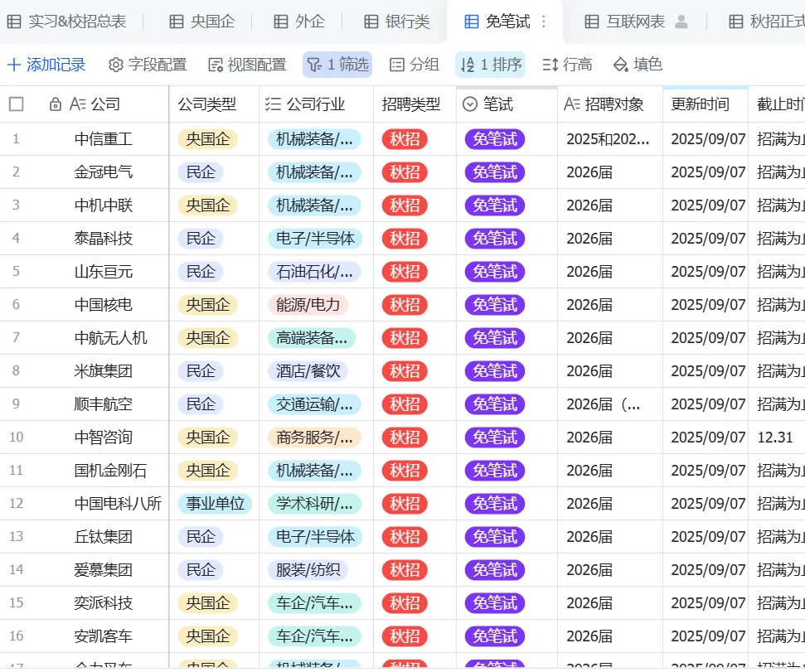
Task: Open the 免笔试 tab's three-dot menu
Action: pos(544,22)
